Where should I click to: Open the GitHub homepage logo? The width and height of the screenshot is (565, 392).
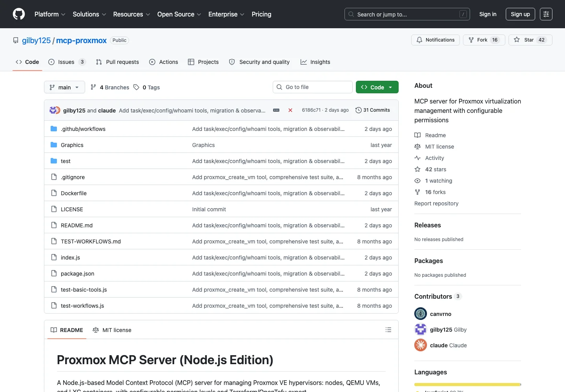(19, 14)
